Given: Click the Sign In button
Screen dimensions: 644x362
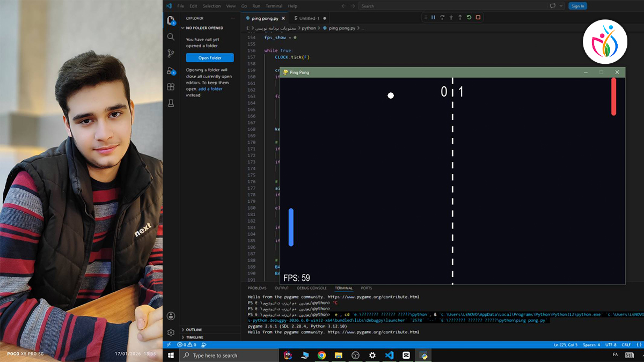Looking at the screenshot, I should (577, 6).
